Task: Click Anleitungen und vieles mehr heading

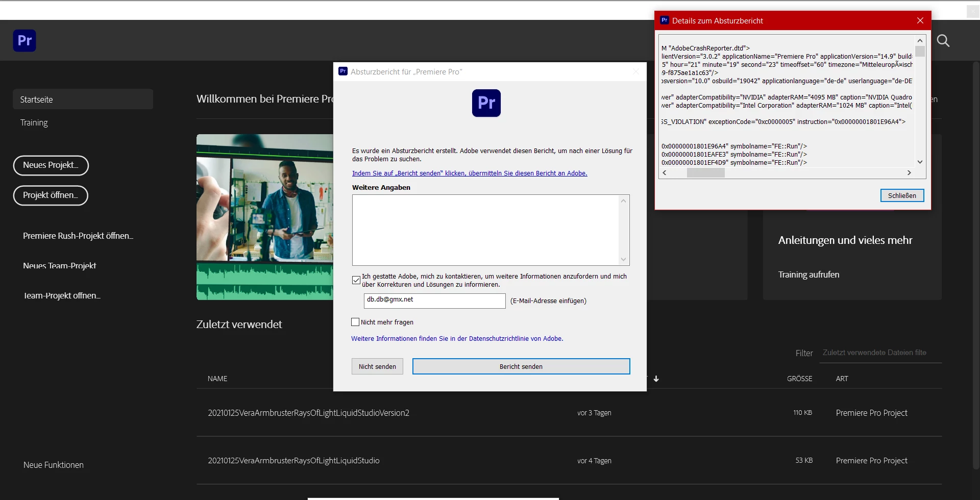Action: [x=845, y=240]
